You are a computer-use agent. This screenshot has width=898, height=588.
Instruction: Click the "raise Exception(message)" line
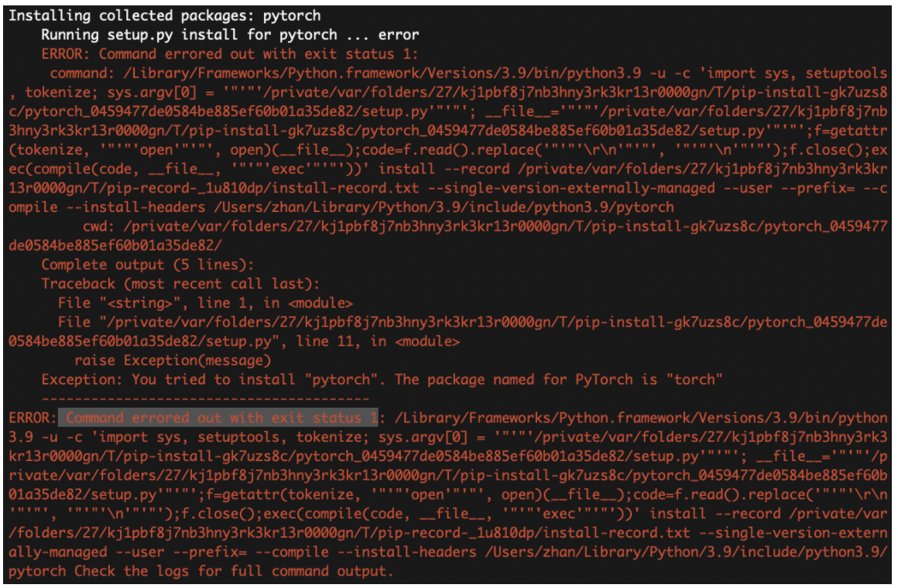[173, 361]
